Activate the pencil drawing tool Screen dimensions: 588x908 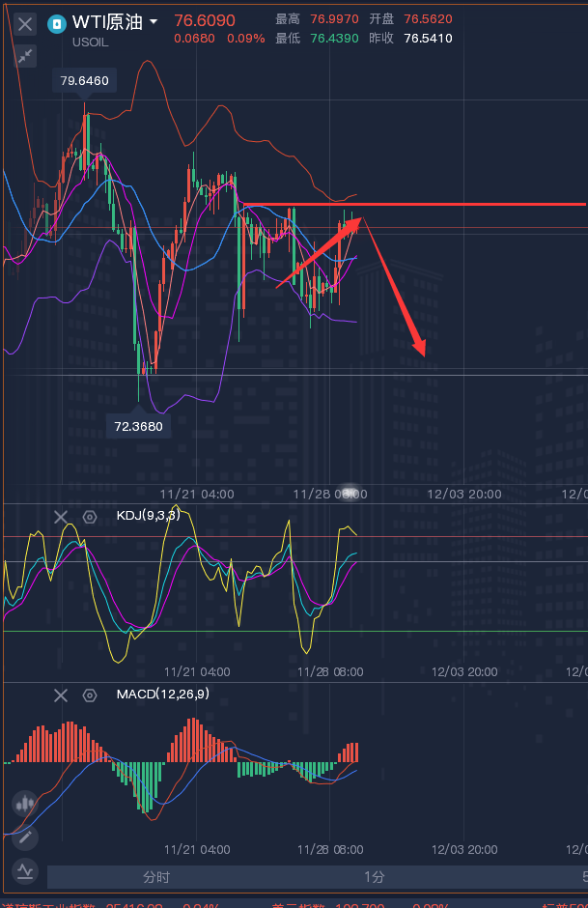pos(25,837)
